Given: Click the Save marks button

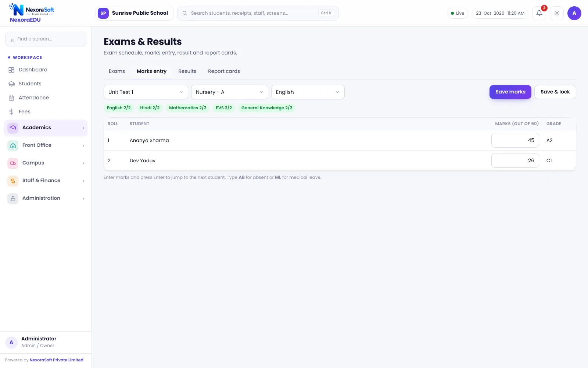Looking at the screenshot, I should (510, 92).
